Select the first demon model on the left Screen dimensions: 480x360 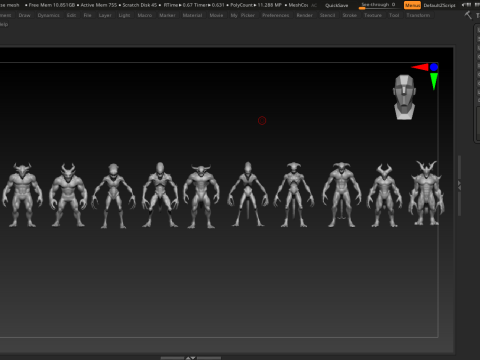(x=22, y=195)
